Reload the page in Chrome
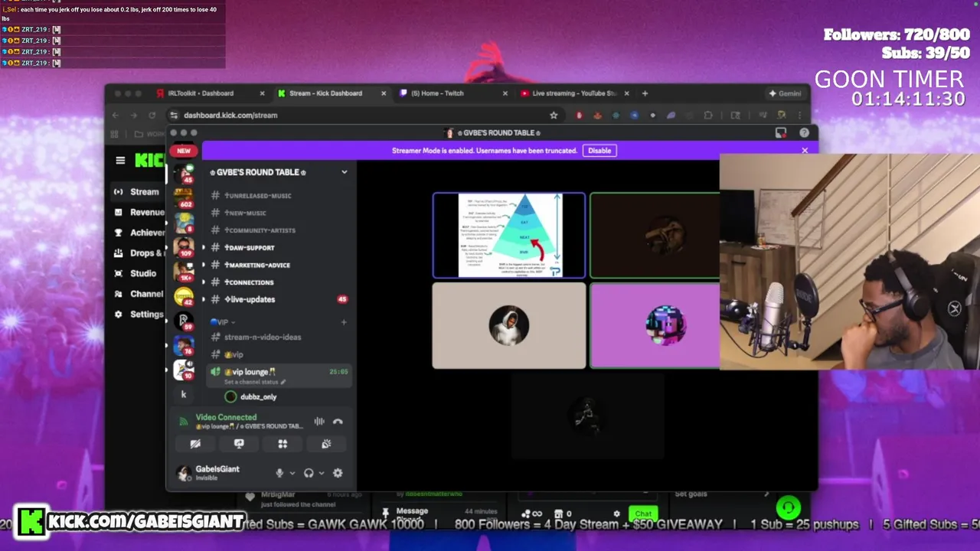Viewport: 980px width, 551px height. [x=152, y=116]
